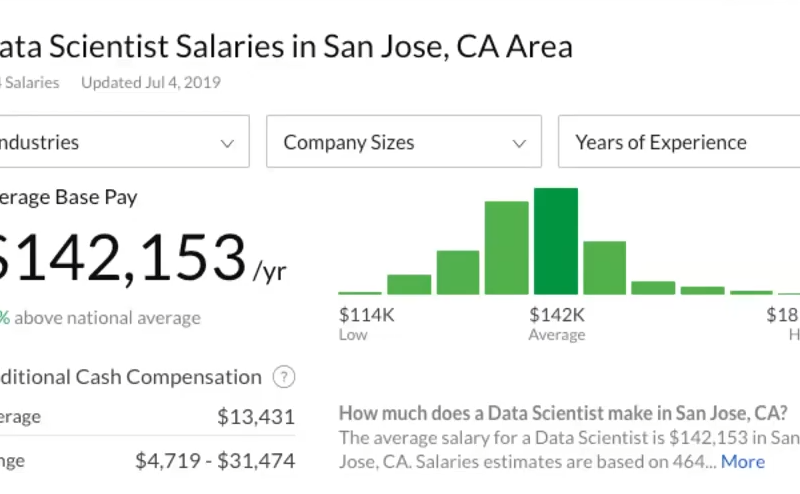This screenshot has width=800, height=494.
Task: Click the above national average text
Action: click(108, 318)
